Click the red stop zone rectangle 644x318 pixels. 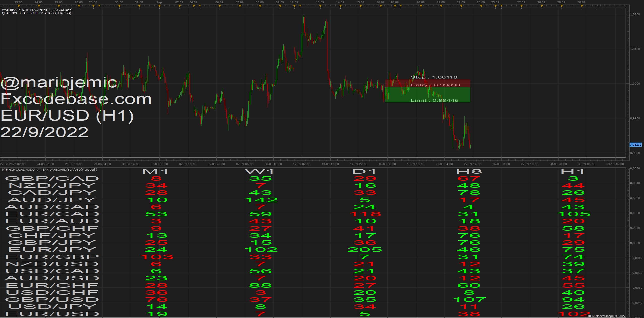428,84
